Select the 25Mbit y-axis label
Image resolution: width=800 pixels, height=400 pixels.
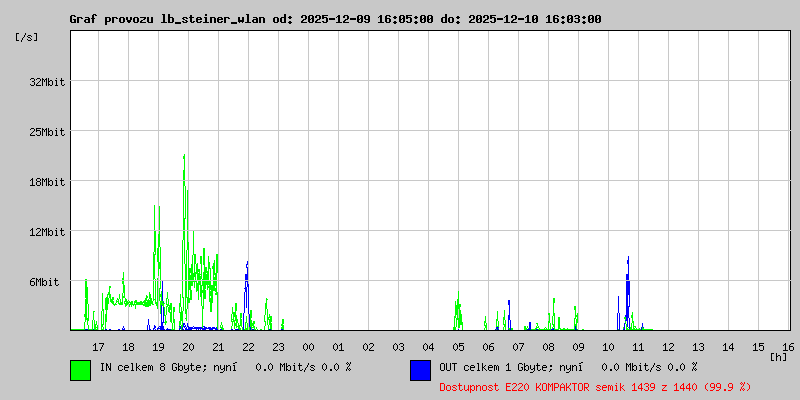pyautogui.click(x=47, y=132)
